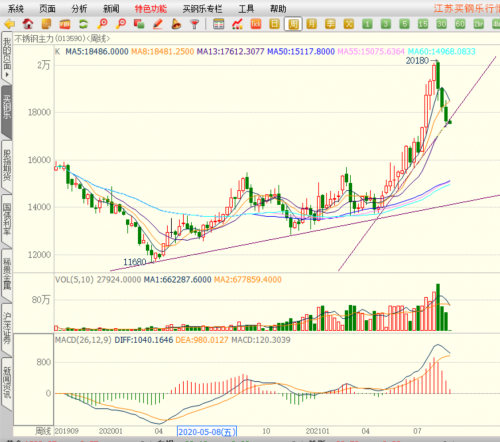Click the DEA:980.0127 value
500x442 pixels.
(202, 340)
